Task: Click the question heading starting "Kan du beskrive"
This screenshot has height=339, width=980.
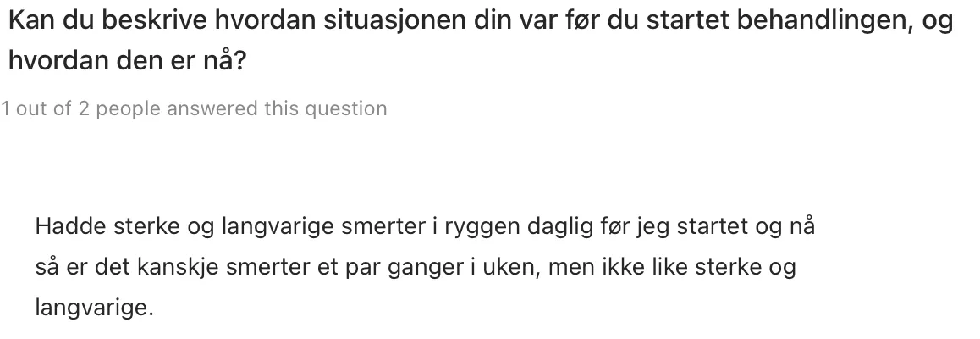Action: click(x=481, y=41)
